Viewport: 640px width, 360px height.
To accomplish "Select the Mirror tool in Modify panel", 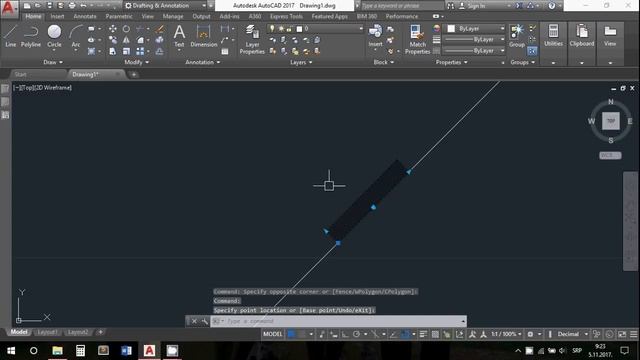I will click(x=126, y=40).
